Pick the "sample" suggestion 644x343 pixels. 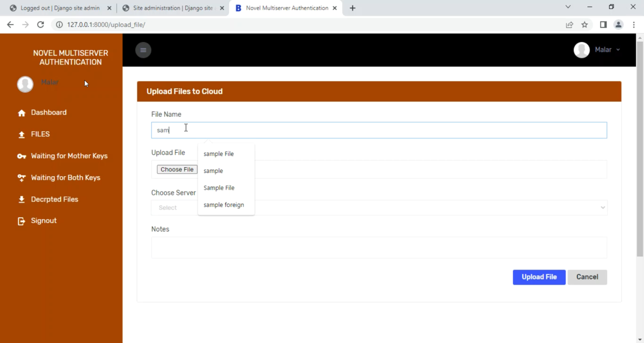tap(213, 171)
